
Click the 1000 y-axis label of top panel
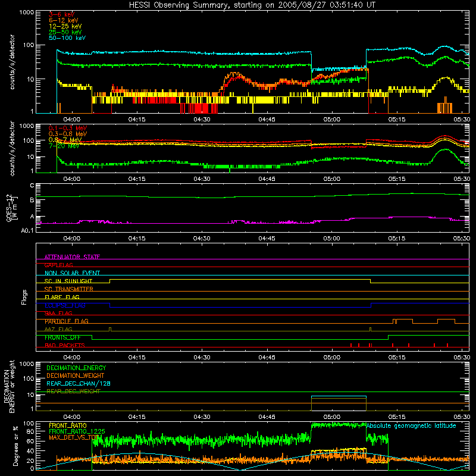26,12
